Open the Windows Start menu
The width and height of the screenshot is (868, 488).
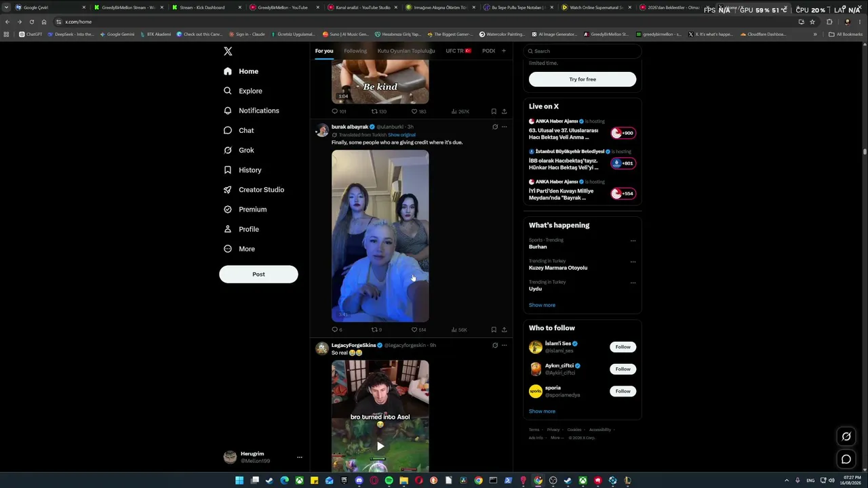[x=239, y=481]
